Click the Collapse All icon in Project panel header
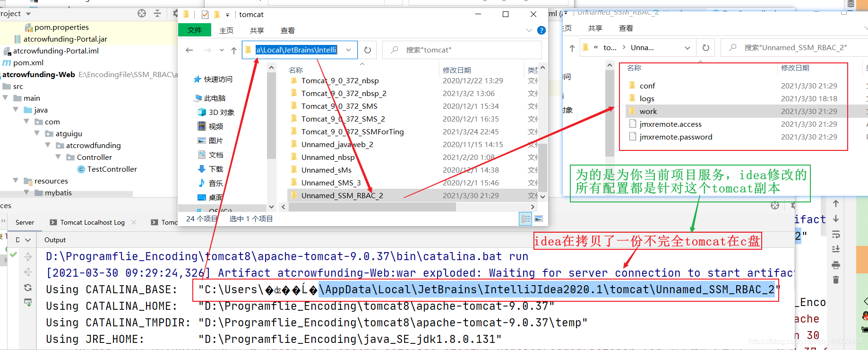Image resolution: width=868 pixels, height=350 pixels. click(x=157, y=13)
